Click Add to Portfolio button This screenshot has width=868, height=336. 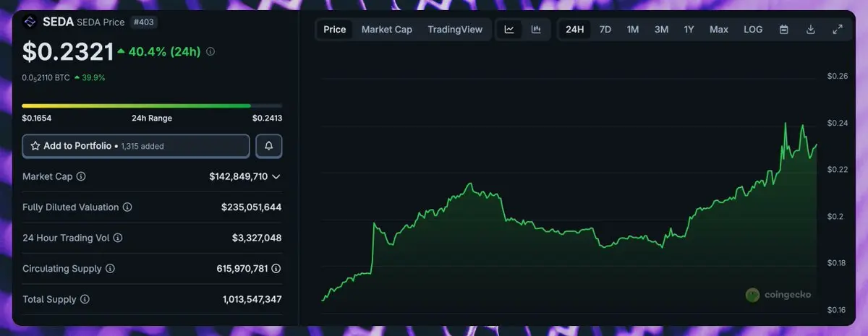[x=136, y=146]
